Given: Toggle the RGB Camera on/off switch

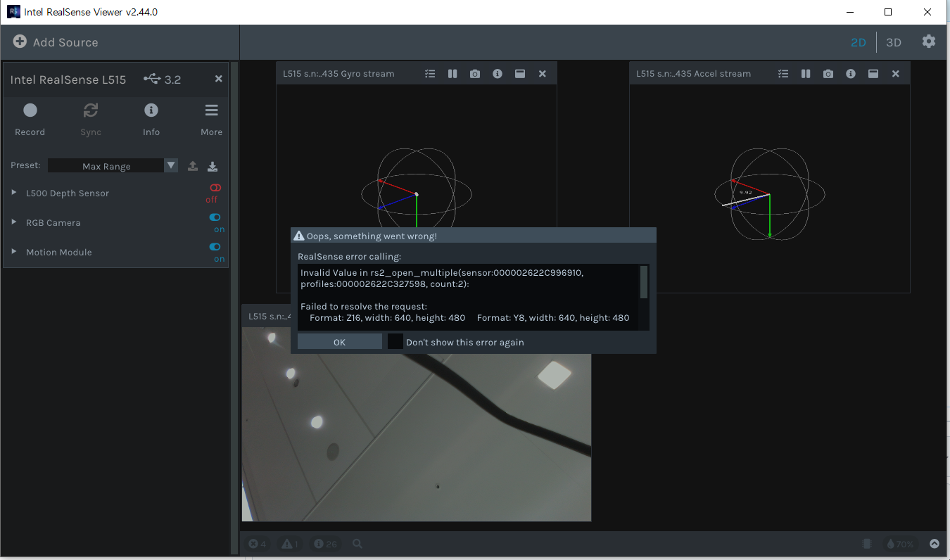Looking at the screenshot, I should pyautogui.click(x=215, y=217).
